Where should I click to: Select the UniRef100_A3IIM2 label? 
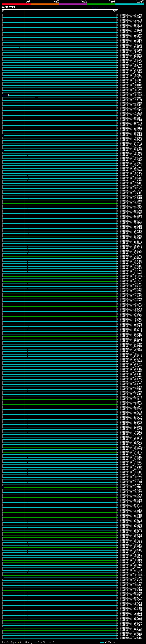(x=131, y=201)
